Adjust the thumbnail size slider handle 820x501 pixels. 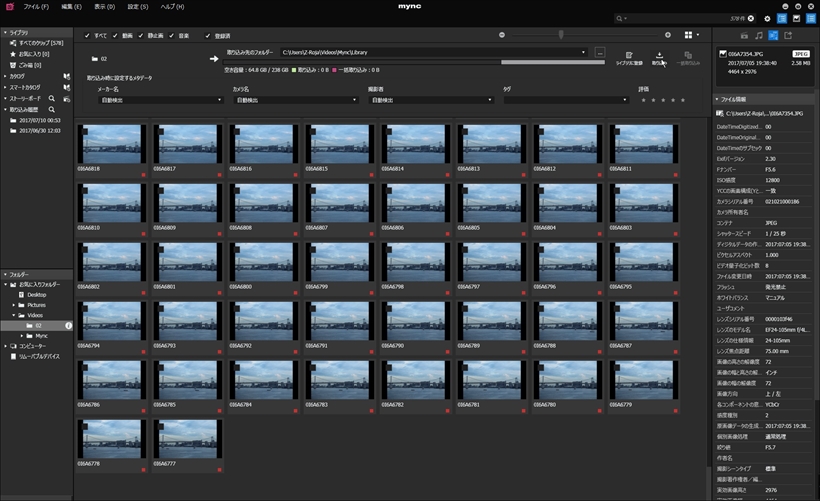point(561,35)
